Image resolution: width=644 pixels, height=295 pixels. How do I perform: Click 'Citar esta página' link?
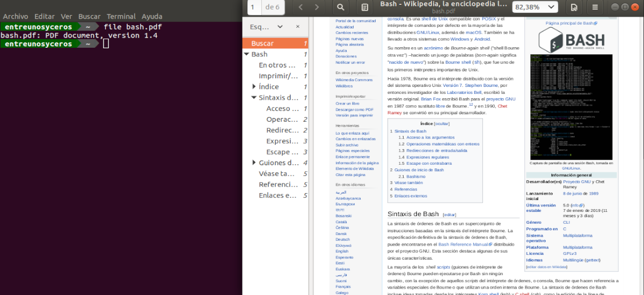[x=350, y=175]
